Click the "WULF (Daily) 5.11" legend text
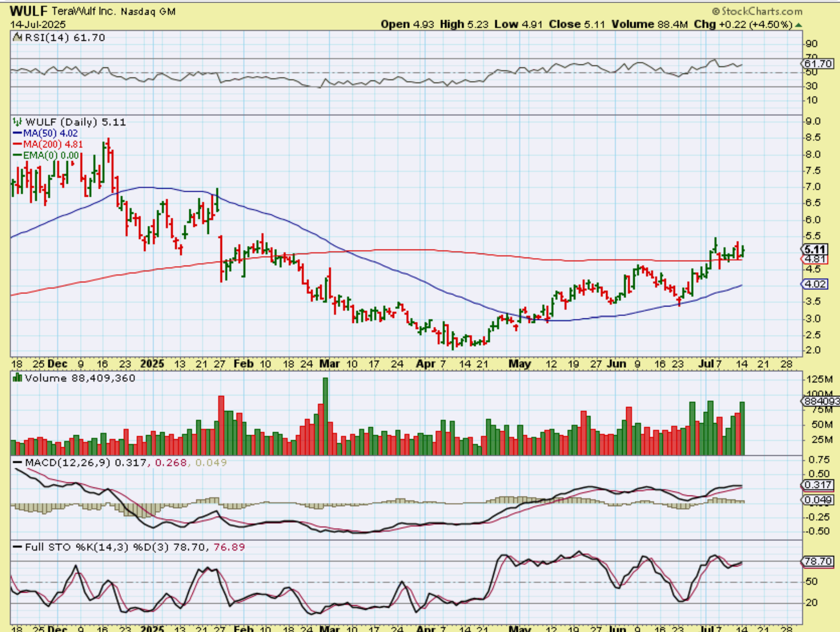 click(76, 122)
